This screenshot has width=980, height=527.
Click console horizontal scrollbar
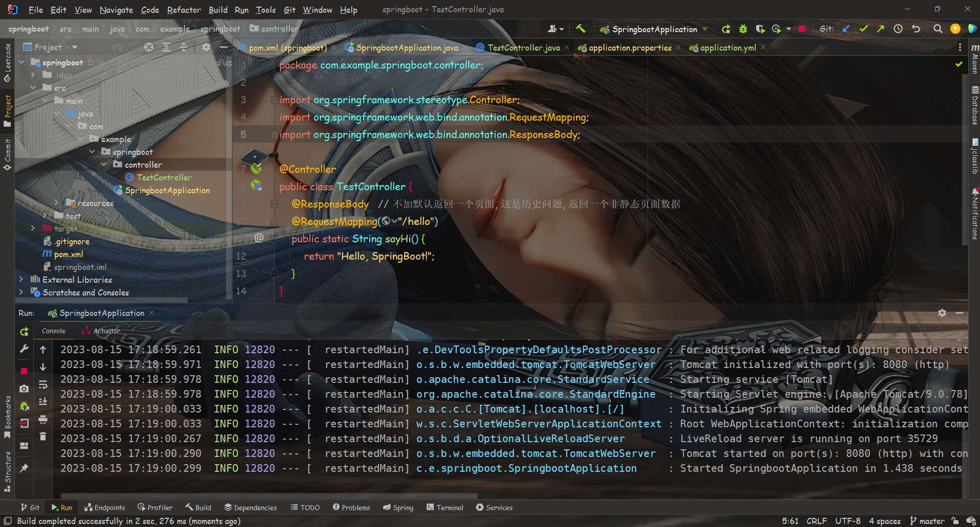pyautogui.click(x=269, y=496)
